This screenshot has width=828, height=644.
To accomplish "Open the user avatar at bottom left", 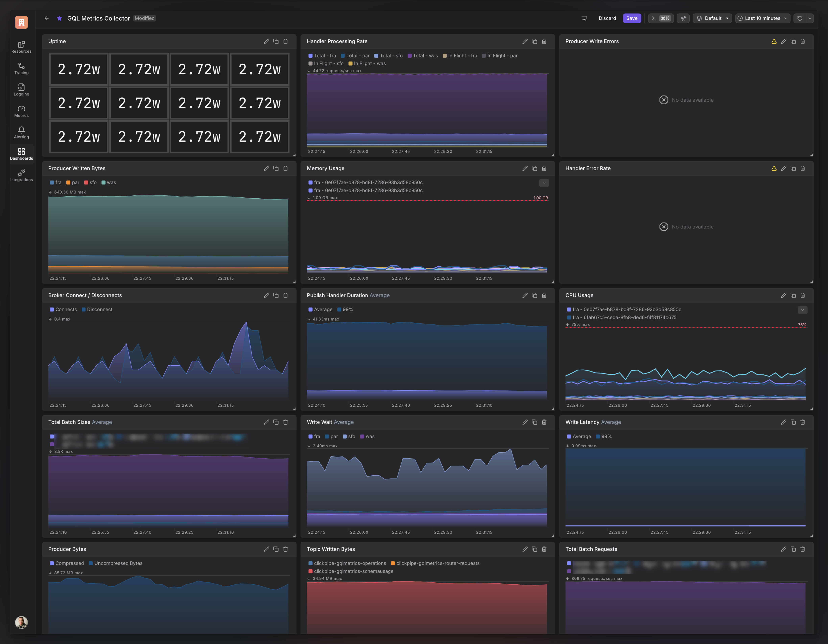I will pos(21,622).
